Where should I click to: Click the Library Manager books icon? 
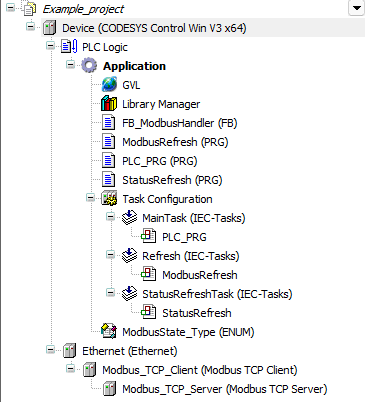[109, 104]
